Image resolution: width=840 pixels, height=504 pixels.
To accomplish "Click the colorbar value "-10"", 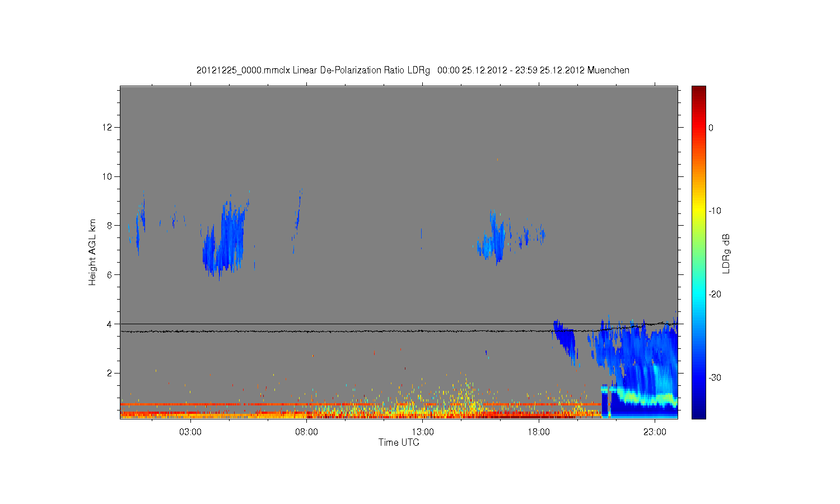I will tap(715, 211).
